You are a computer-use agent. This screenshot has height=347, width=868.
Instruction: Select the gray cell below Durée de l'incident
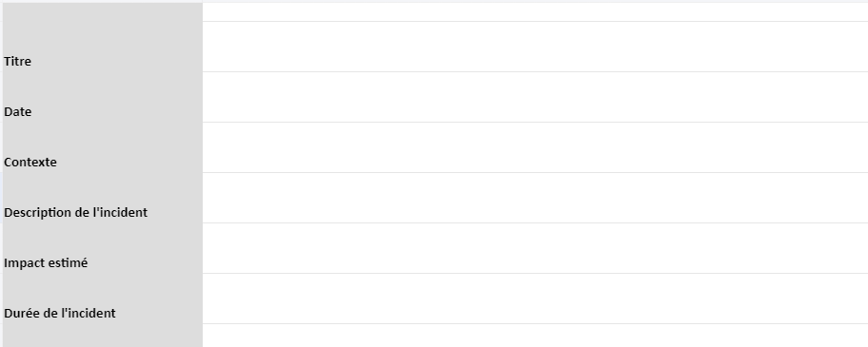click(x=103, y=336)
